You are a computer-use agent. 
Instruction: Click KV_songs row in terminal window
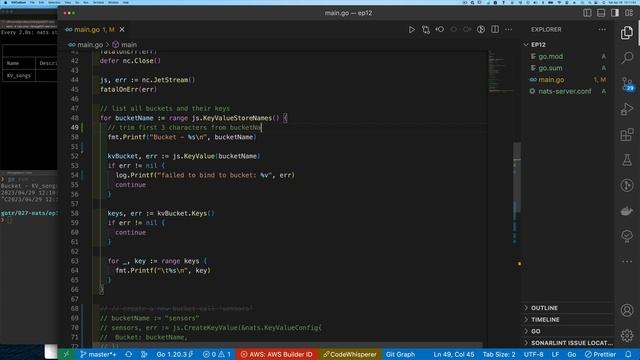point(29,76)
